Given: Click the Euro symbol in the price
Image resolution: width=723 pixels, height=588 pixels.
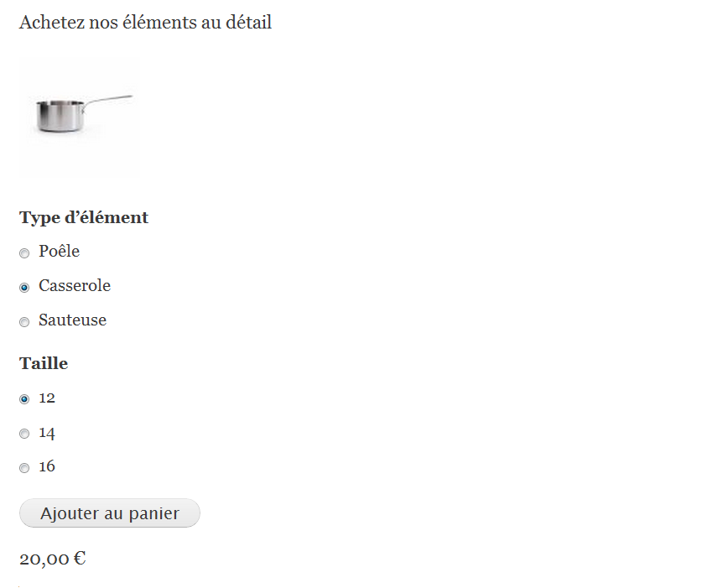Looking at the screenshot, I should (79, 558).
